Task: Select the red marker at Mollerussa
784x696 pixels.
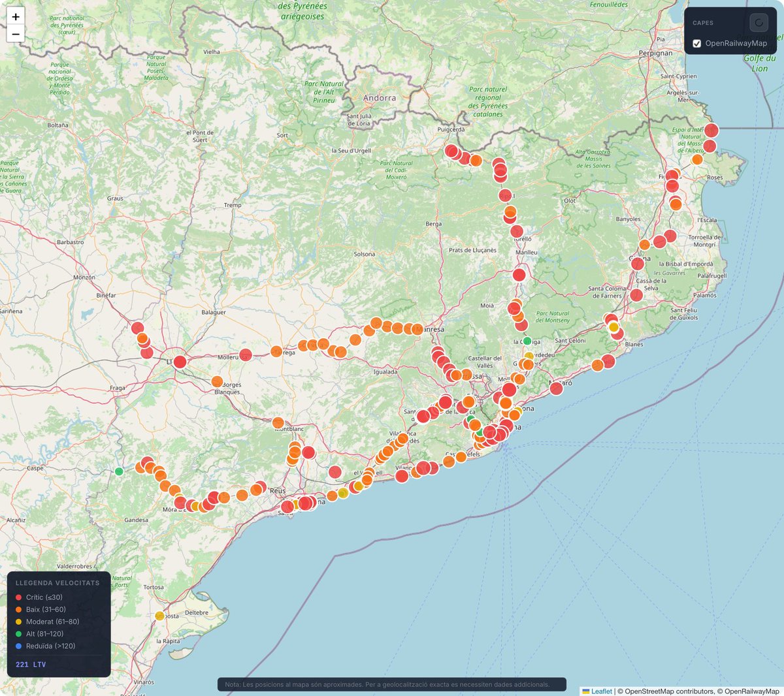Action: [246, 355]
